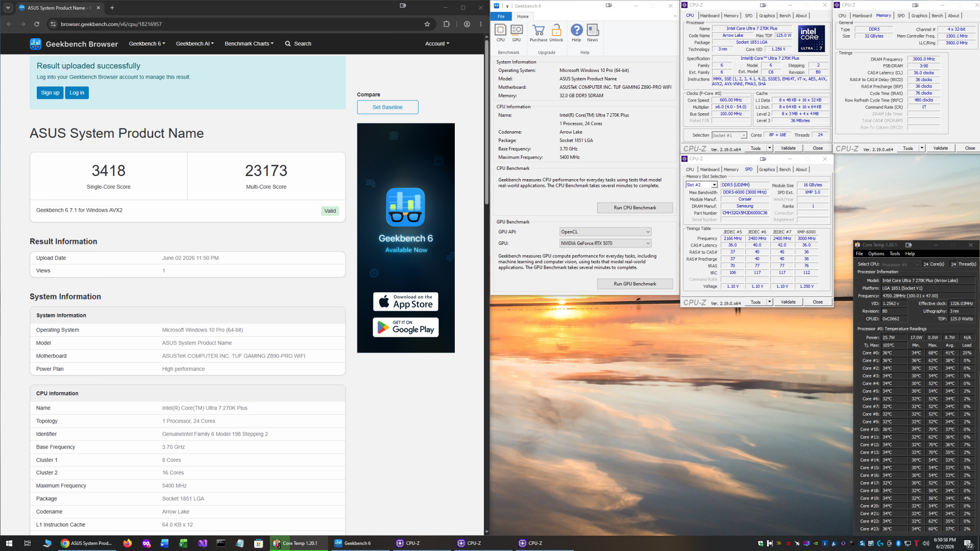The image size is (980, 551).
Task: Open the Help question mark icon
Action: (x=576, y=33)
